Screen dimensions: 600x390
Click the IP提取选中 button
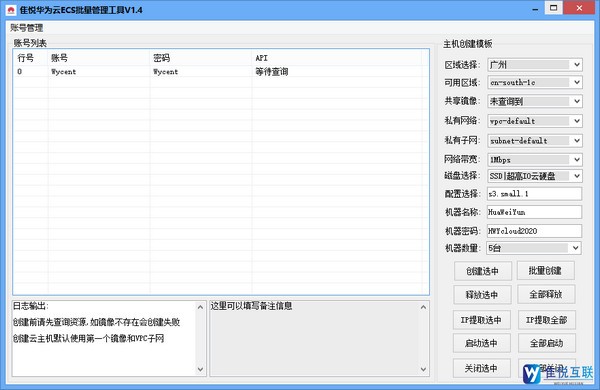(x=482, y=320)
